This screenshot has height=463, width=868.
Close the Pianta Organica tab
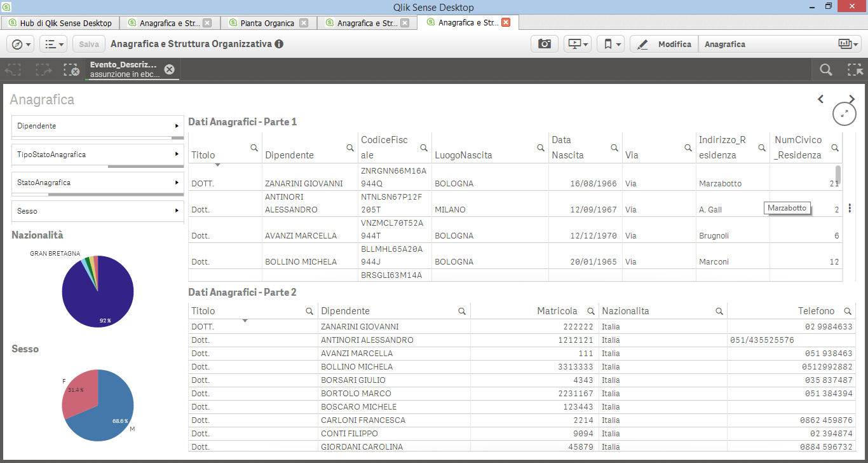coord(304,23)
